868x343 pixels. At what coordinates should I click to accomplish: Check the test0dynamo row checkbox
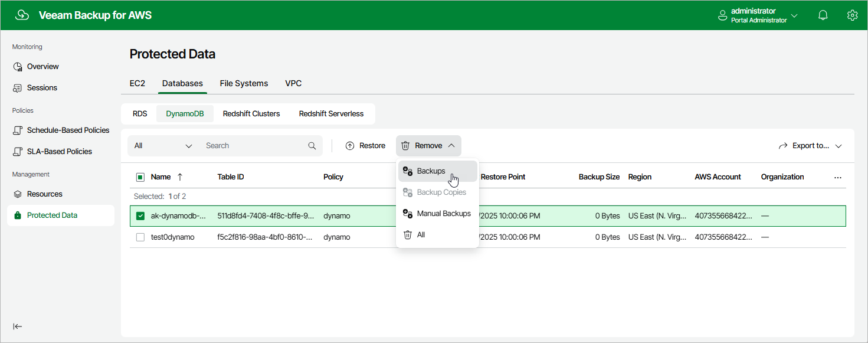click(x=140, y=237)
